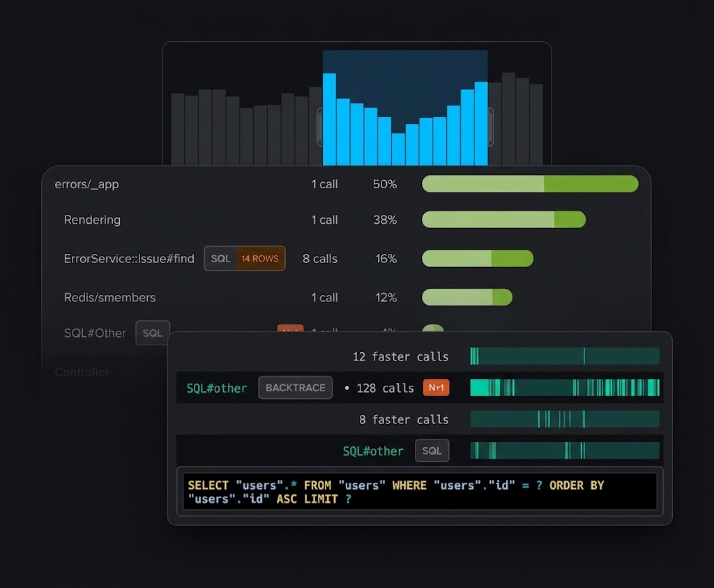Click the orange N+1 badge beside 128 calls
714x588 pixels.
(x=436, y=388)
